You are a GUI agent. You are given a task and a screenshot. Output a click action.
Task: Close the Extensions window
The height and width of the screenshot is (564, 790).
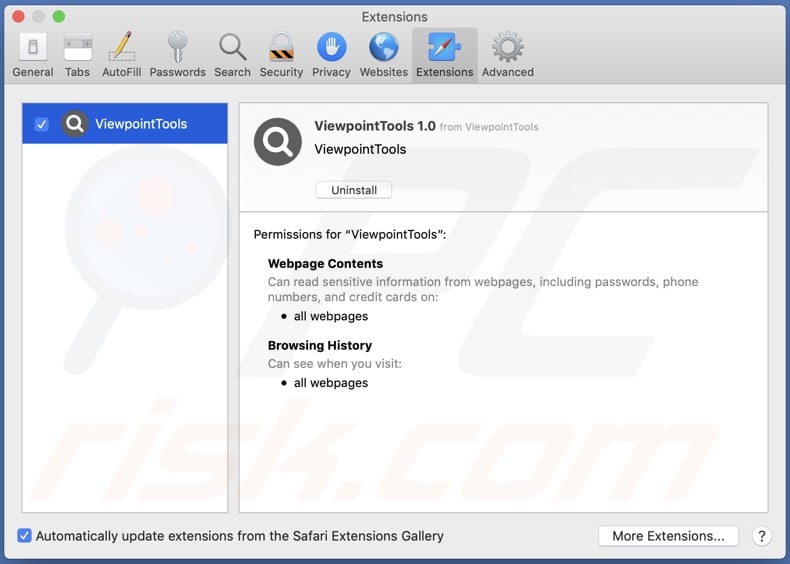(19, 17)
